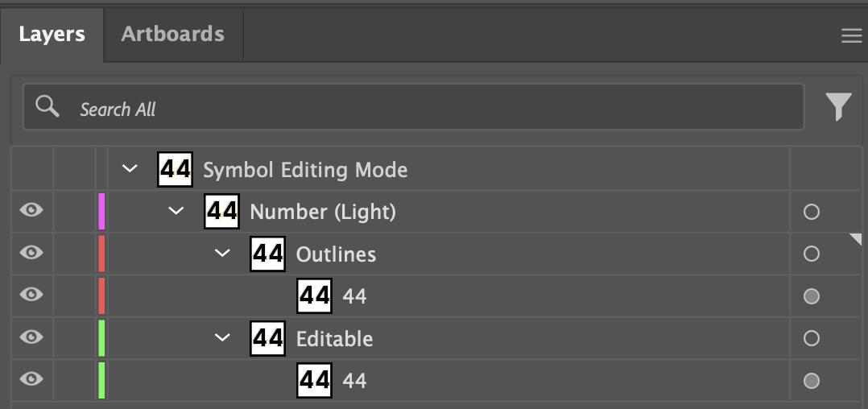Viewport: 868px width, 409px height.
Task: Click the Search All input field
Action: tap(435, 109)
